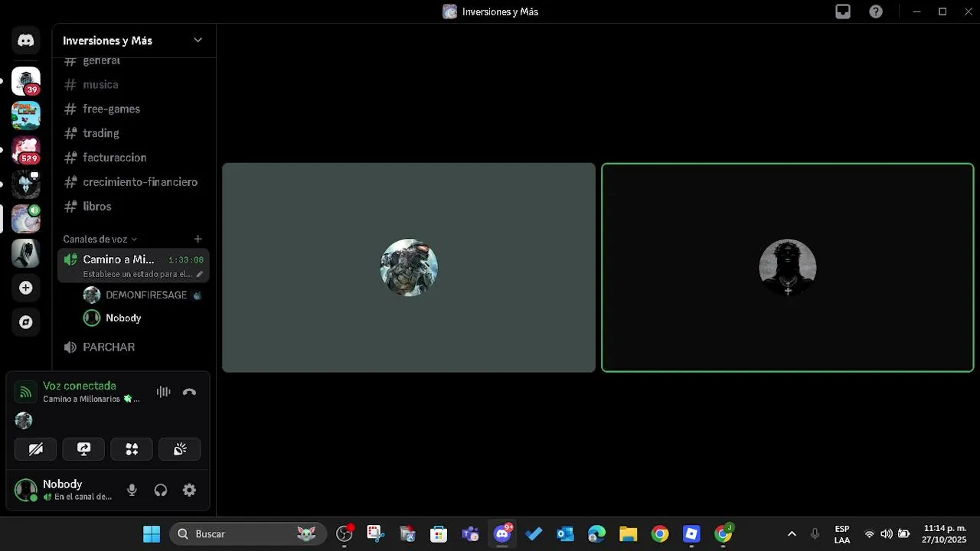Click the Voz conectada status text
Image resolution: width=980 pixels, height=551 pixels.
[80, 386]
